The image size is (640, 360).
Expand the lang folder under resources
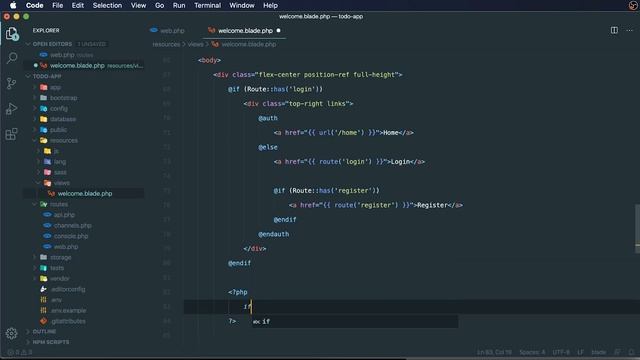tap(39, 162)
